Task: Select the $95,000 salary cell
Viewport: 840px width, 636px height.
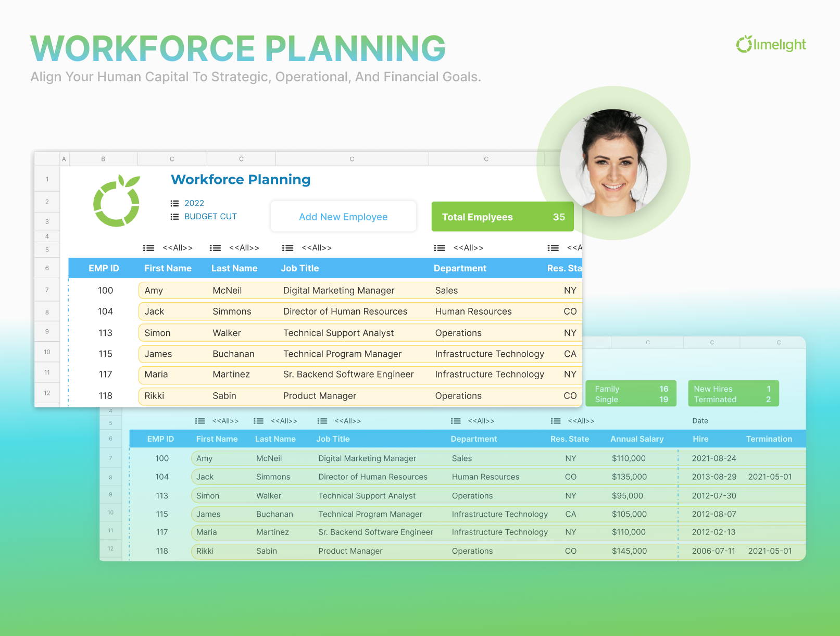Action: [x=627, y=496]
